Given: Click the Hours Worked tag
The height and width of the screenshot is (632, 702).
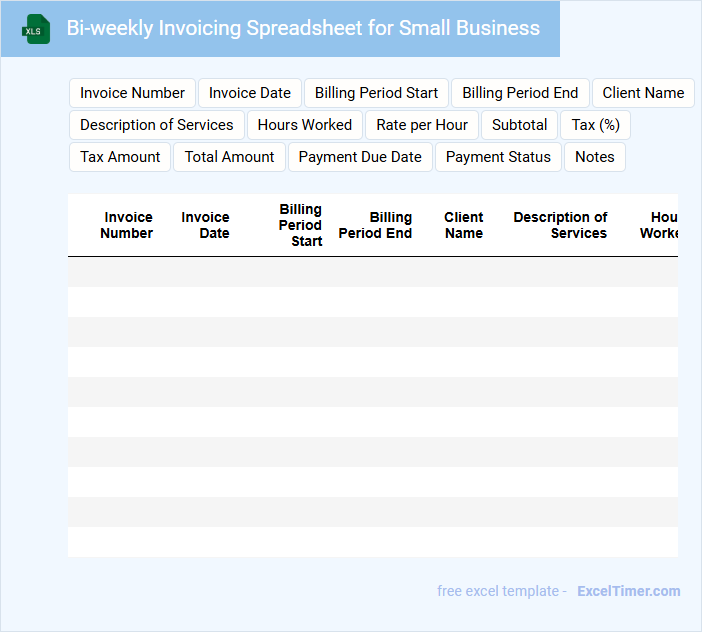Looking at the screenshot, I should (x=305, y=125).
